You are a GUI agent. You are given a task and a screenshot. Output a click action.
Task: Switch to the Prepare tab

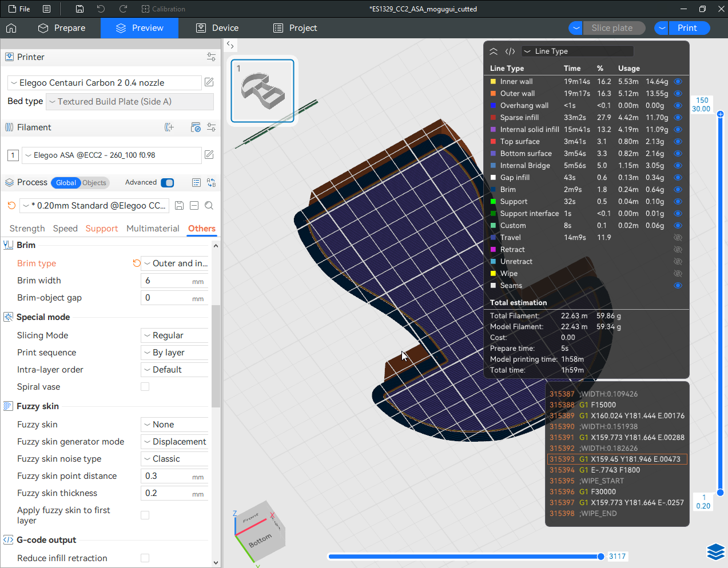62,28
